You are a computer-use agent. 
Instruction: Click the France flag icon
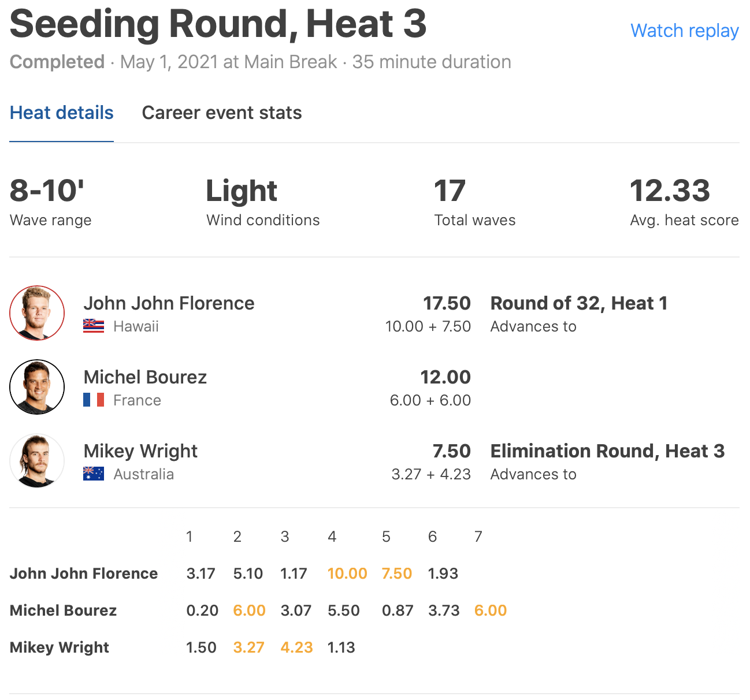pyautogui.click(x=94, y=400)
